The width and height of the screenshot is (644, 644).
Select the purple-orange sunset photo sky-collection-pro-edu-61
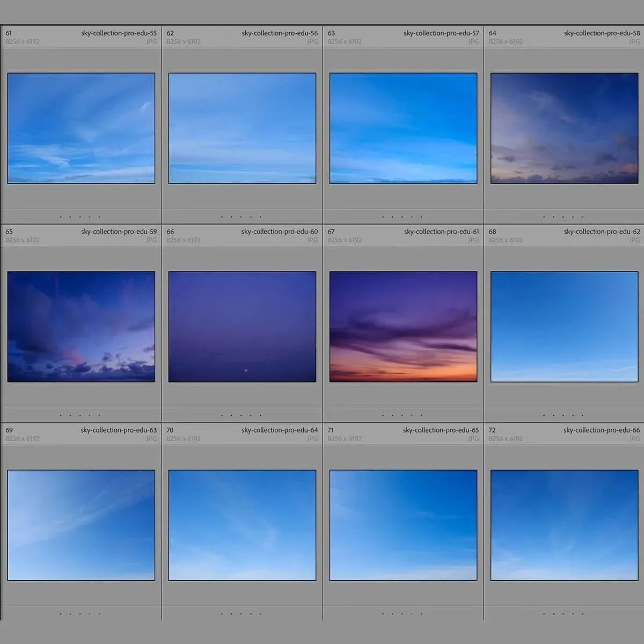point(403,327)
